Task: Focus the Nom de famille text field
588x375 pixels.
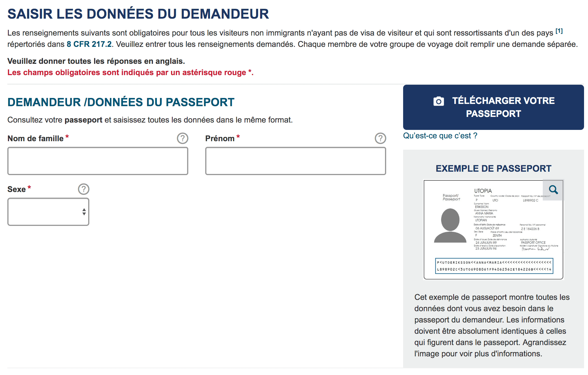Action: (98, 161)
